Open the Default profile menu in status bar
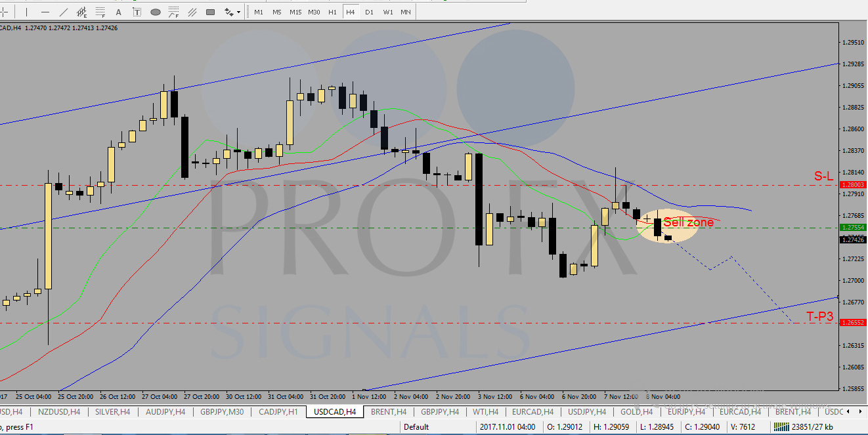The height and width of the screenshot is (435, 868). click(x=416, y=427)
